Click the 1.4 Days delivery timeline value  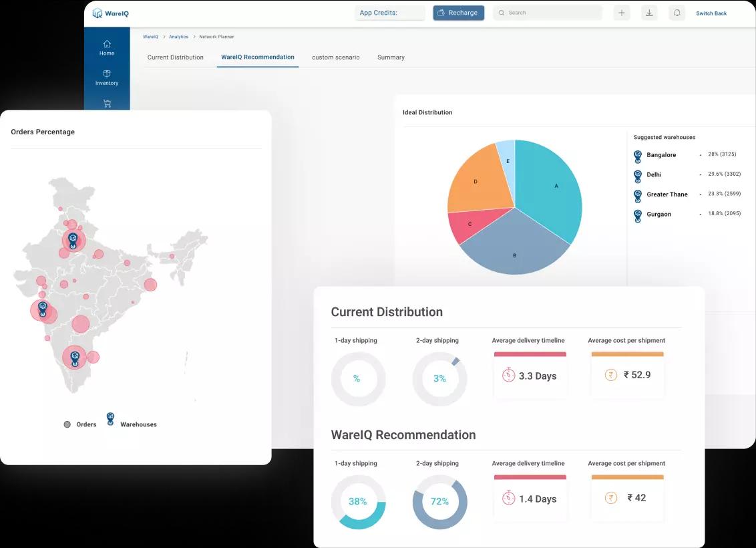coord(538,499)
